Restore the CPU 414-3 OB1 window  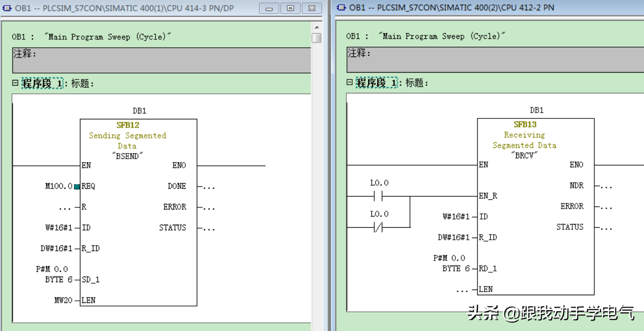290,8
